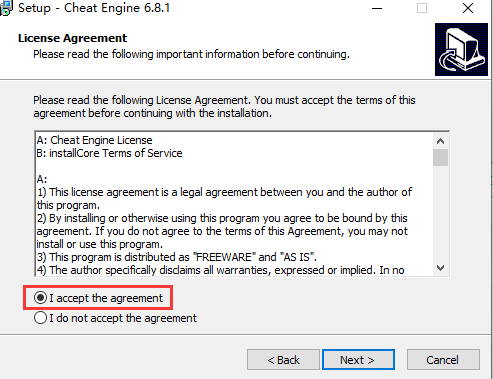Click the "A: Cheat Engine License" line

94,140
